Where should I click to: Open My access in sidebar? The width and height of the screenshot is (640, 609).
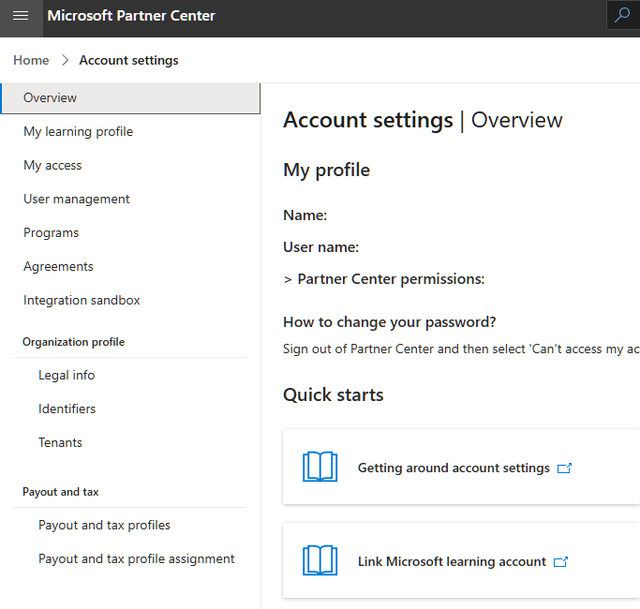pos(53,165)
